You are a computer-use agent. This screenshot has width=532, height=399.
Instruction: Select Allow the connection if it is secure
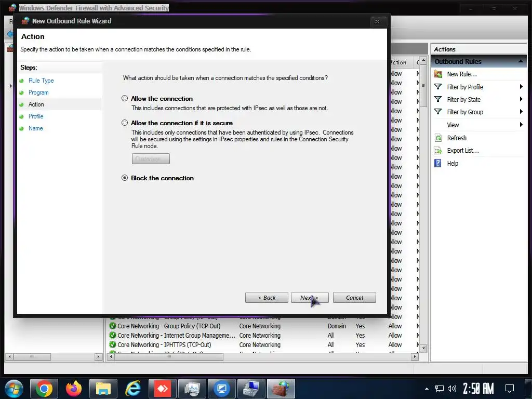tap(125, 123)
